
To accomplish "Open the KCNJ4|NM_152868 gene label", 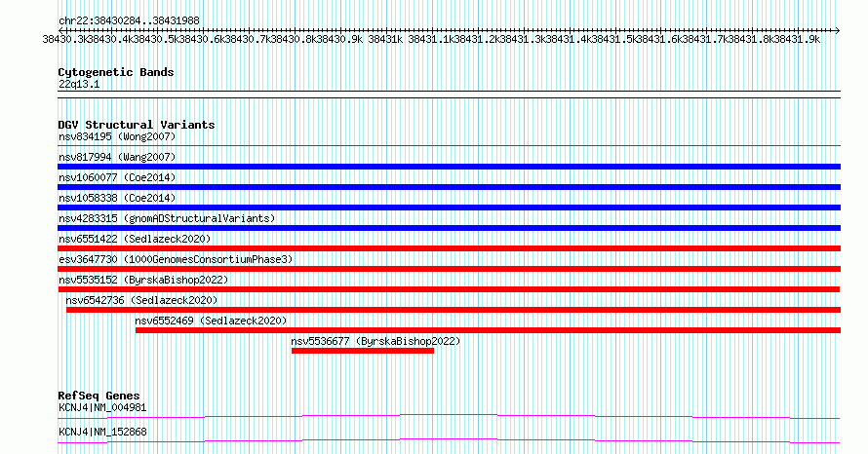I will (102, 432).
